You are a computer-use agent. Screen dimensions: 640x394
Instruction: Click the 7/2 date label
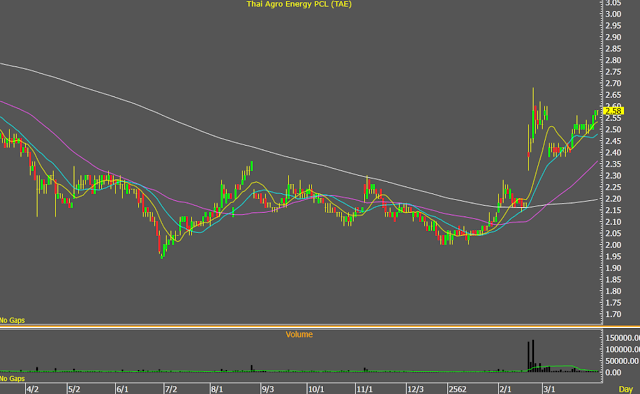pyautogui.click(x=171, y=389)
